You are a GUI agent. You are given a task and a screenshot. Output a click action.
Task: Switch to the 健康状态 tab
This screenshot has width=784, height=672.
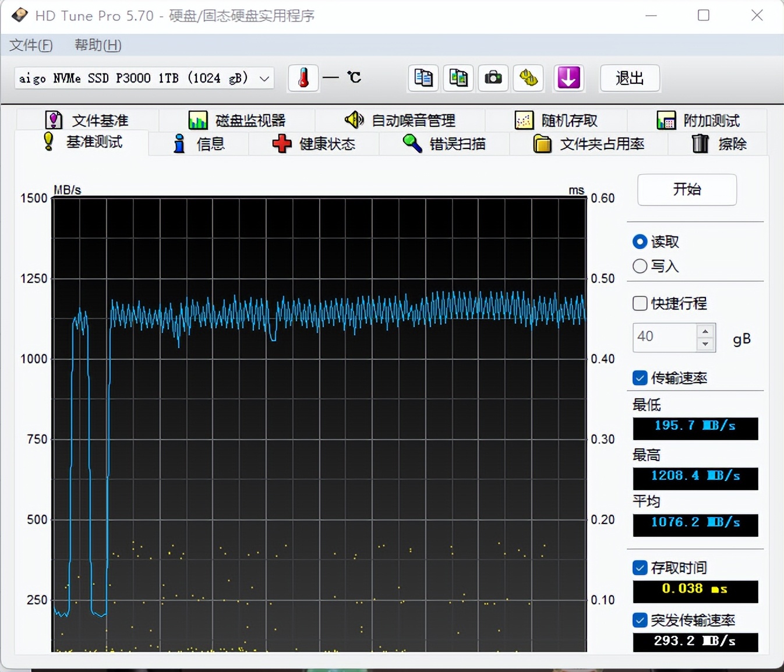pos(314,143)
